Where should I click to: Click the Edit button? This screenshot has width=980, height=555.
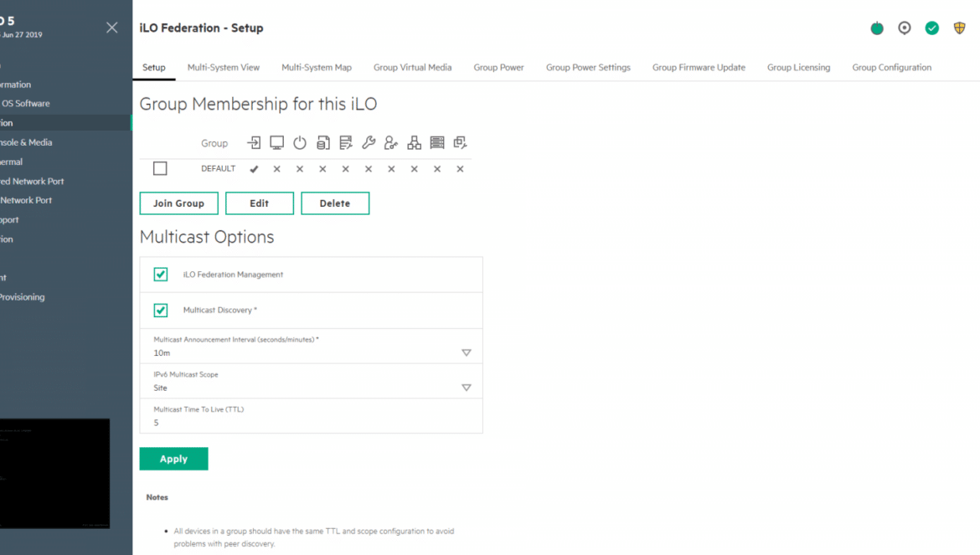pyautogui.click(x=260, y=203)
